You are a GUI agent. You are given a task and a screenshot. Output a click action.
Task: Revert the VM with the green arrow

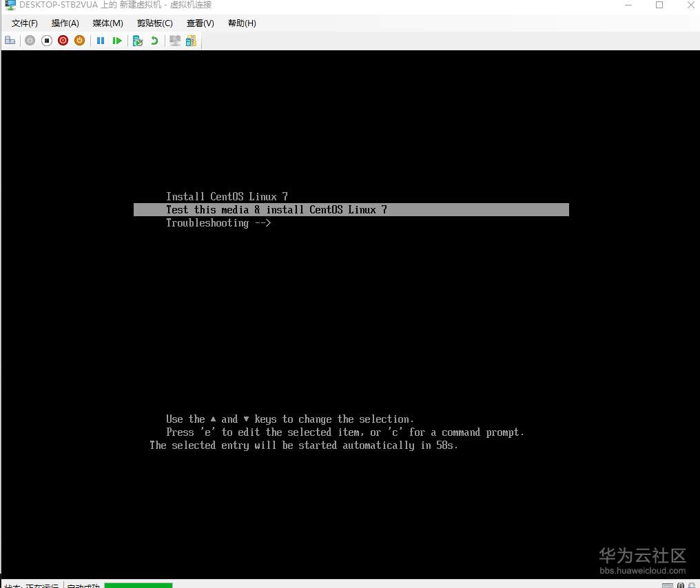(154, 41)
